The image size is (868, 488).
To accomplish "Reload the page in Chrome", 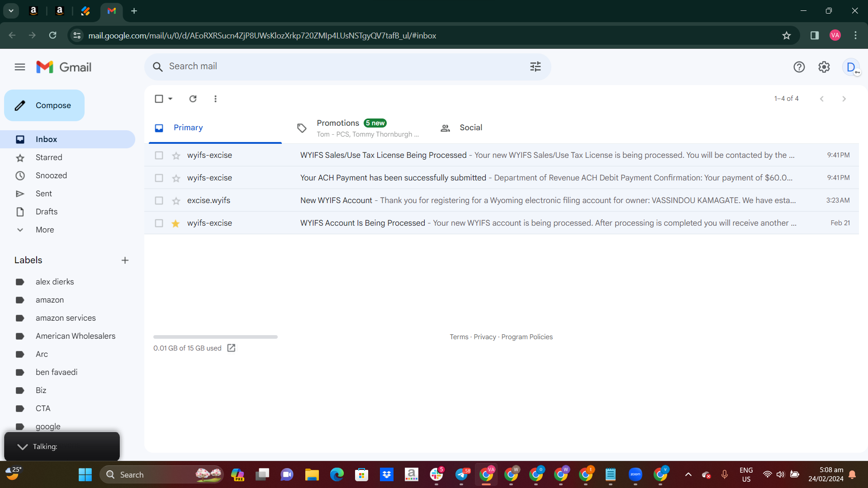I will [x=53, y=35].
